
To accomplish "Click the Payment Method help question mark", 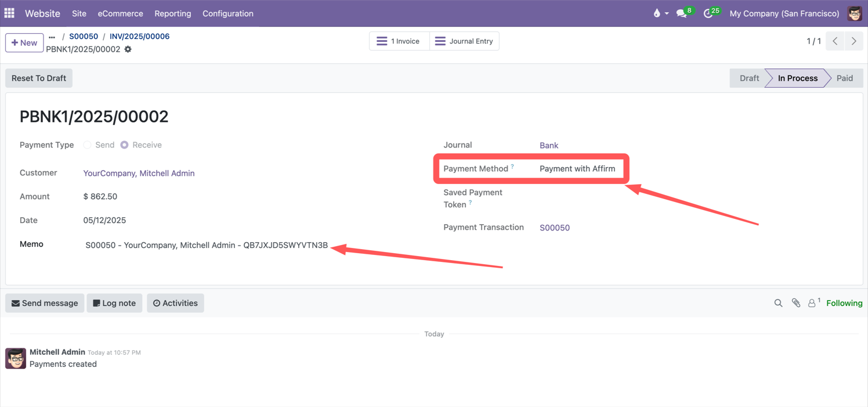I will click(512, 167).
